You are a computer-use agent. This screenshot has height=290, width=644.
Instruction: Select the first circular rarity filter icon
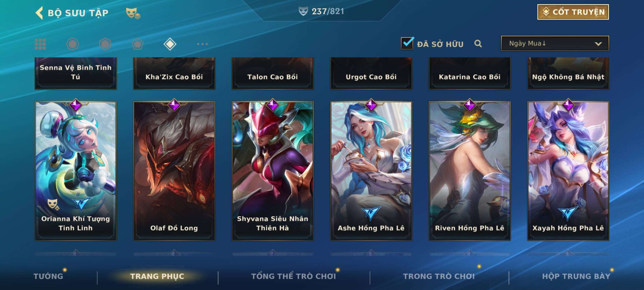[72, 44]
